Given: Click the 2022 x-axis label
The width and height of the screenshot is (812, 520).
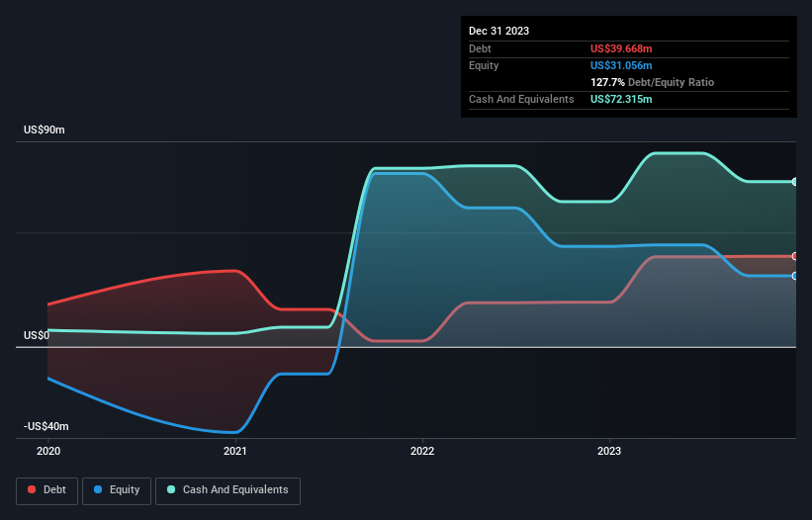Looking at the screenshot, I should [x=422, y=451].
